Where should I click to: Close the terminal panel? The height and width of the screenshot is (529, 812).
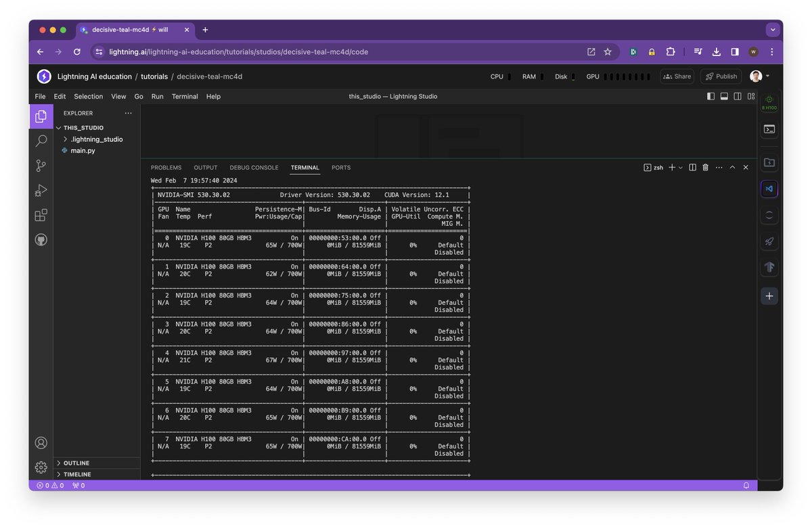click(x=746, y=167)
